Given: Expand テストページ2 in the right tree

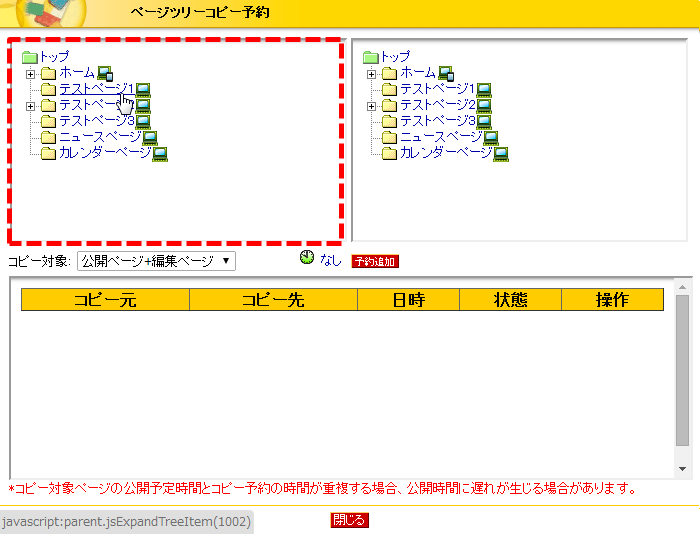Looking at the screenshot, I should click(x=371, y=106).
